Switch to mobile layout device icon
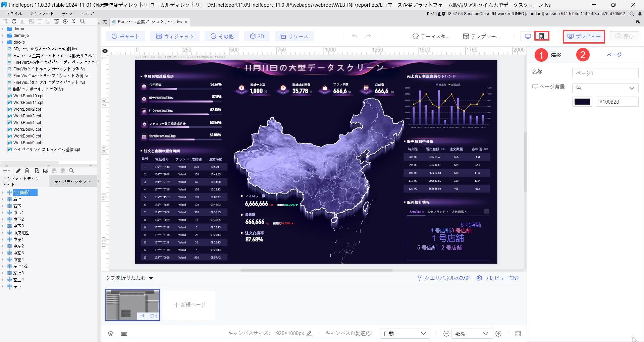644x342 pixels. pyautogui.click(x=541, y=36)
